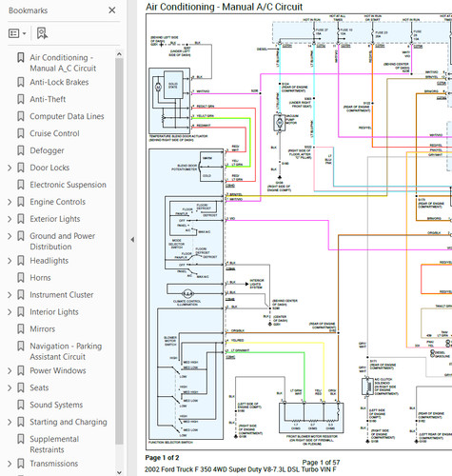This screenshot has height=476, width=452.
Task: Click the bookmarks scrollbar up arrow
Action: [119, 54]
